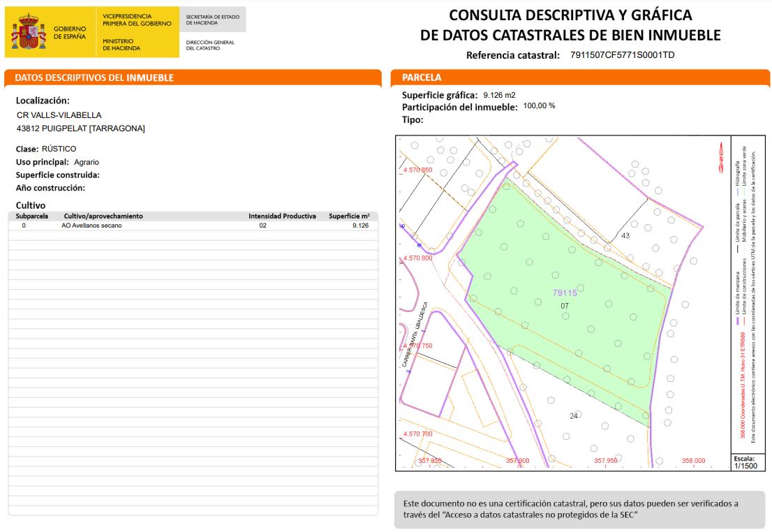Image resolution: width=772 pixels, height=532 pixels.
Task: Click the address 'CR VALLS-VILABELLA'
Action: (x=59, y=115)
